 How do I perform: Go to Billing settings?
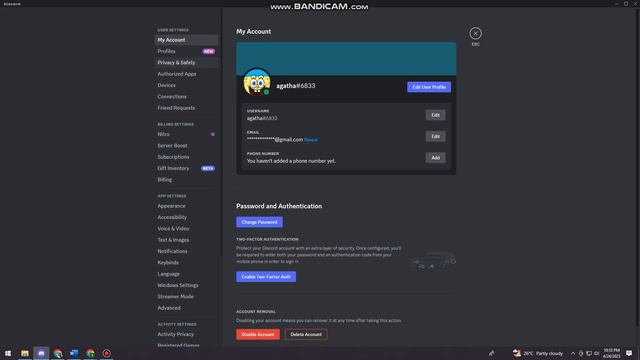(186, 180)
